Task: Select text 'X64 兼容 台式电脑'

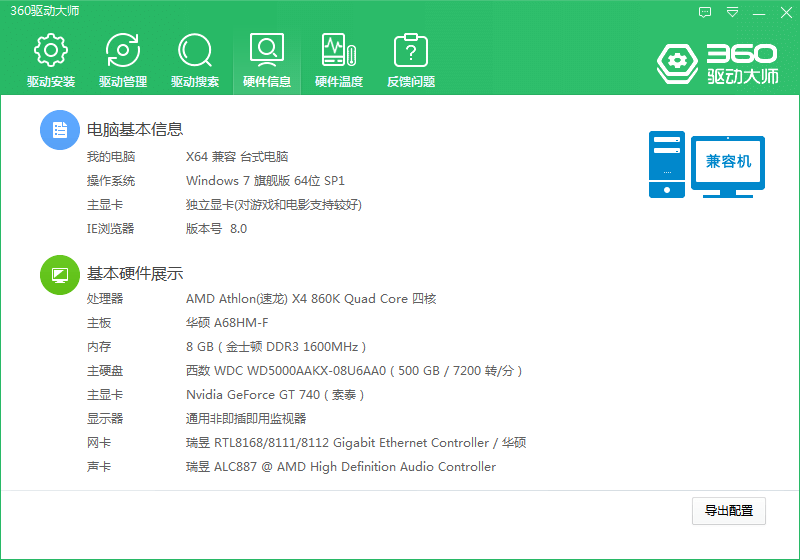Action: (237, 157)
